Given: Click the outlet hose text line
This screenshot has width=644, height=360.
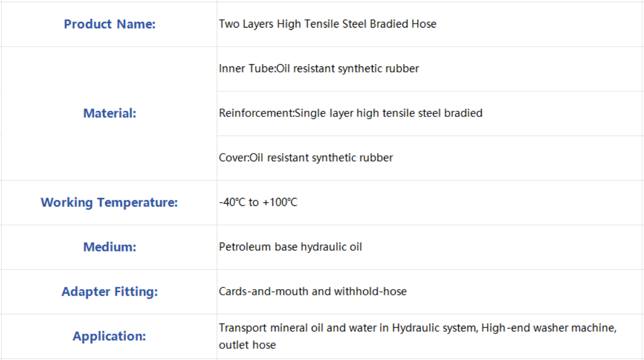Looking at the screenshot, I should point(247,345).
